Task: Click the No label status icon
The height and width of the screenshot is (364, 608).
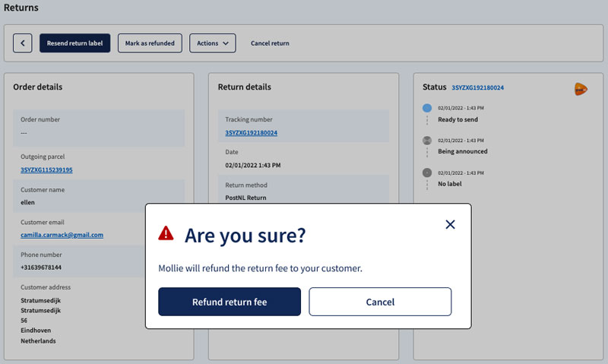Action: click(427, 173)
